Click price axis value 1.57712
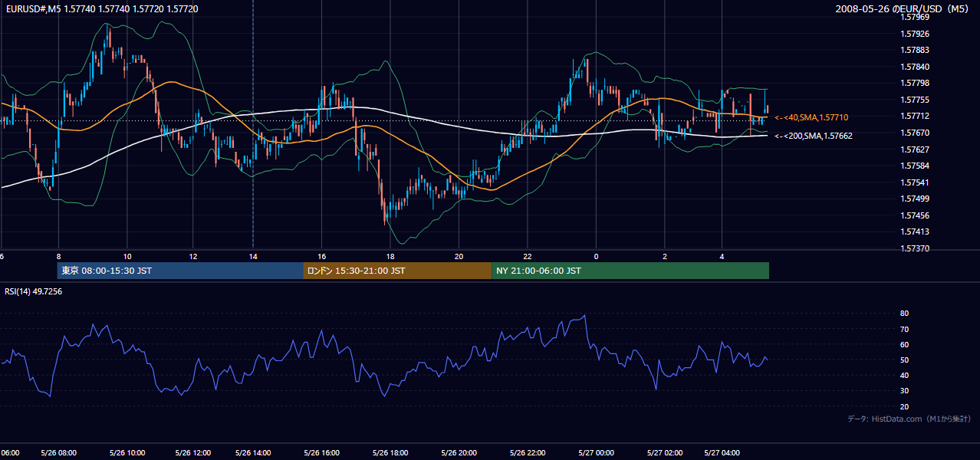The height and width of the screenshot is (460, 980). pos(915,117)
